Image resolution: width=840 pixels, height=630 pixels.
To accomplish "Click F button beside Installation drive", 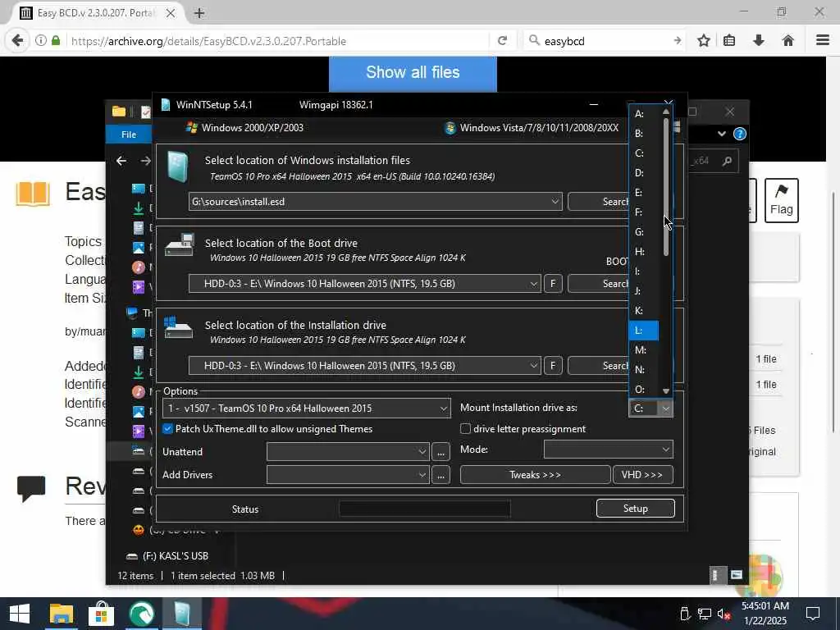I will pyautogui.click(x=553, y=365).
